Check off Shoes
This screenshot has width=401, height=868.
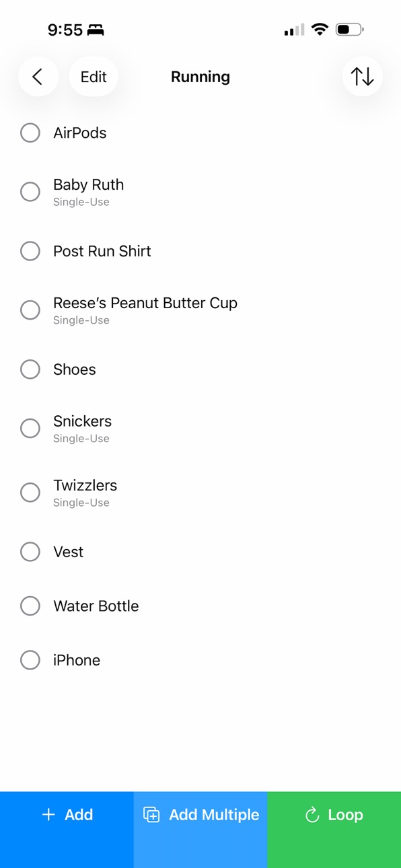click(30, 369)
